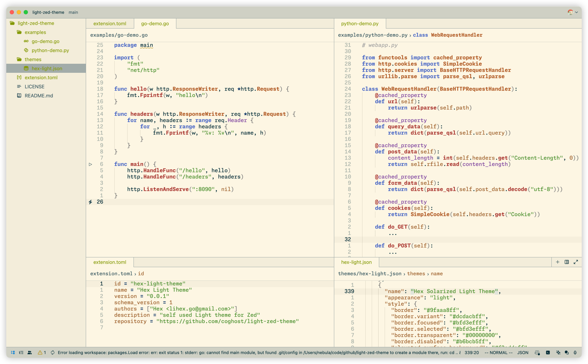
Task: Open the collaboration panel icon
Action: point(30,353)
